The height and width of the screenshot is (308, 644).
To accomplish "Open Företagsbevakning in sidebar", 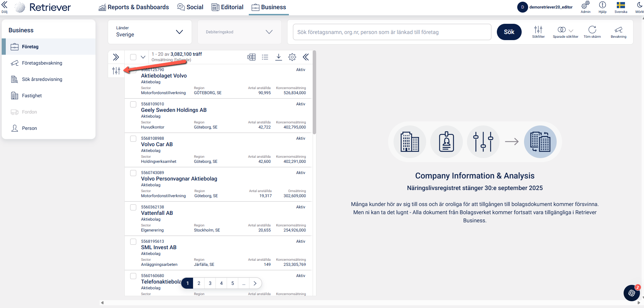I will [x=49, y=63].
